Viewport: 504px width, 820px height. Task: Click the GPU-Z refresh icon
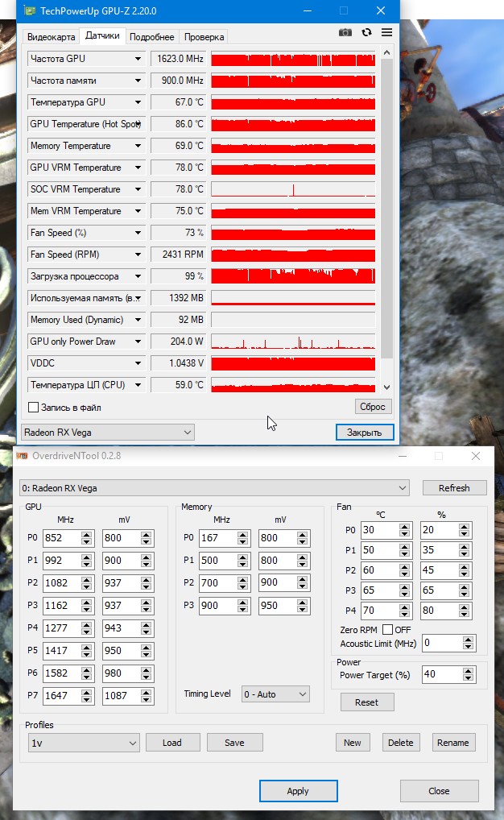(x=366, y=32)
